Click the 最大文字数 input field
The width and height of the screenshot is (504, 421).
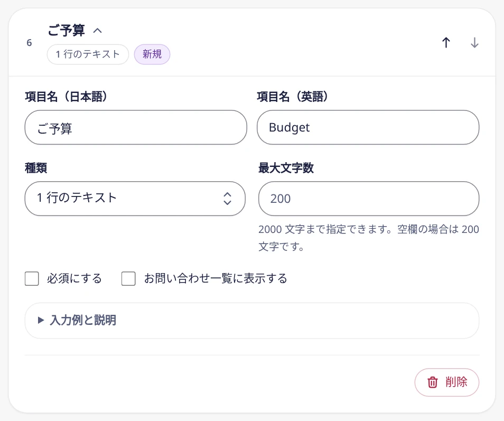click(369, 199)
